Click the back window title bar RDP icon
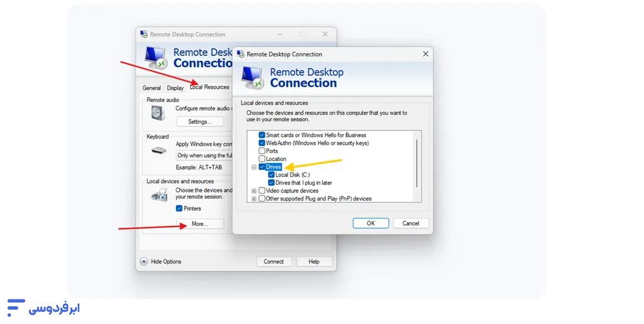Screen dimensions: 644x324 [x=144, y=34]
